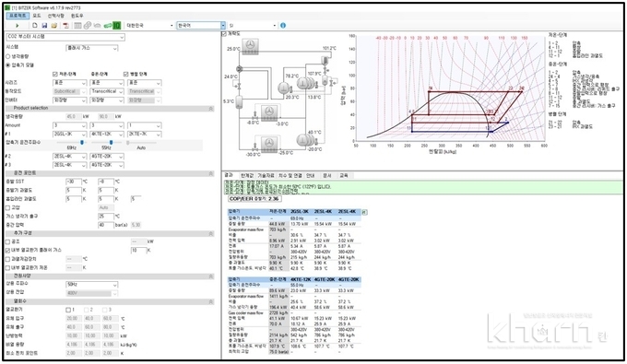Click the 중간 압력 input field showing 40
627x364 pixels.
click(106, 225)
